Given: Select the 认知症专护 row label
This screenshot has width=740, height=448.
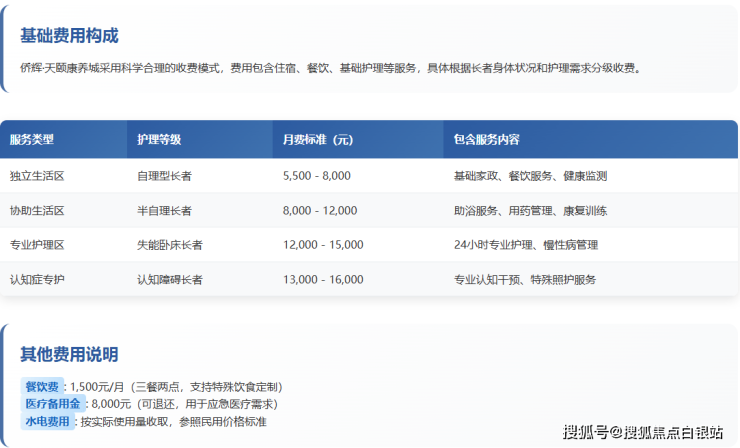Looking at the screenshot, I should pyautogui.click(x=37, y=280).
